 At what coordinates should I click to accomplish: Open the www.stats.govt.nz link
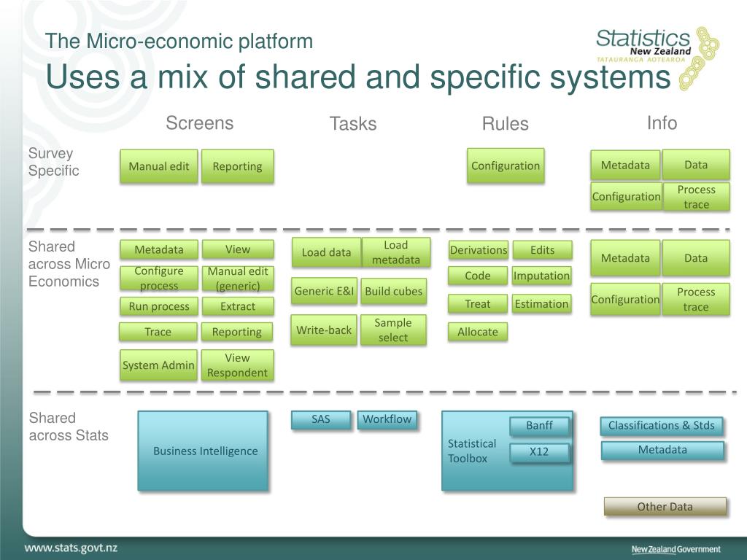click(71, 548)
